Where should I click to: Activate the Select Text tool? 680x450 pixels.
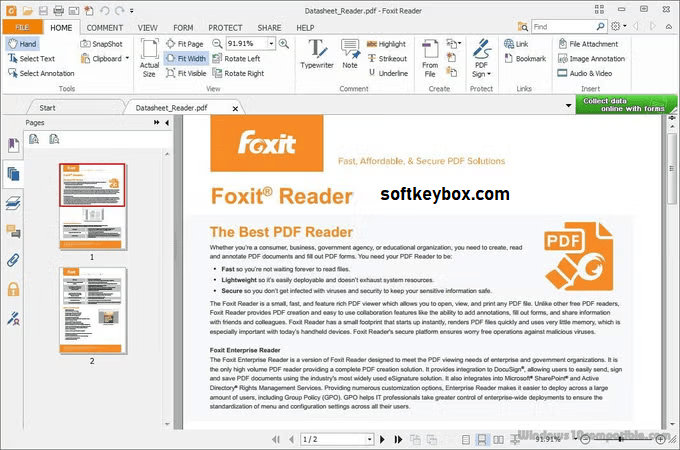pos(31,59)
